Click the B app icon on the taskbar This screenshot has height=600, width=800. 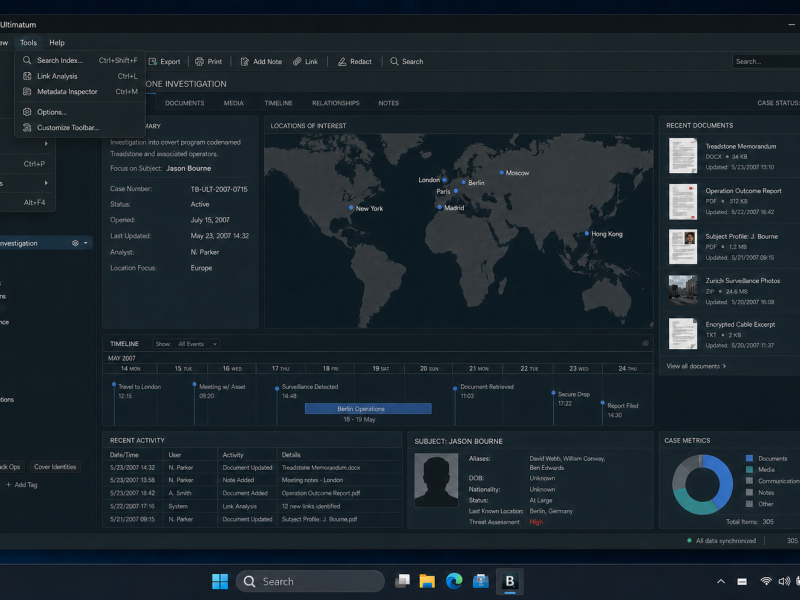click(x=509, y=581)
